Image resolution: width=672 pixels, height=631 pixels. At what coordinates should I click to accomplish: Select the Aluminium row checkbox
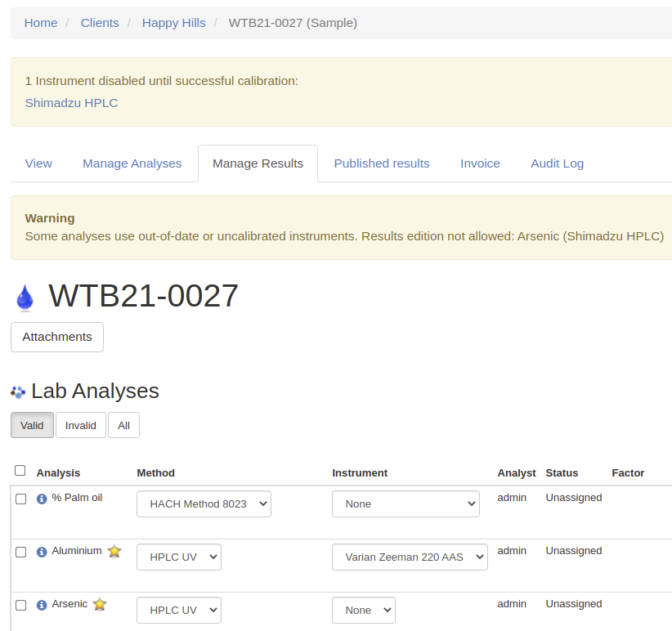(x=21, y=552)
